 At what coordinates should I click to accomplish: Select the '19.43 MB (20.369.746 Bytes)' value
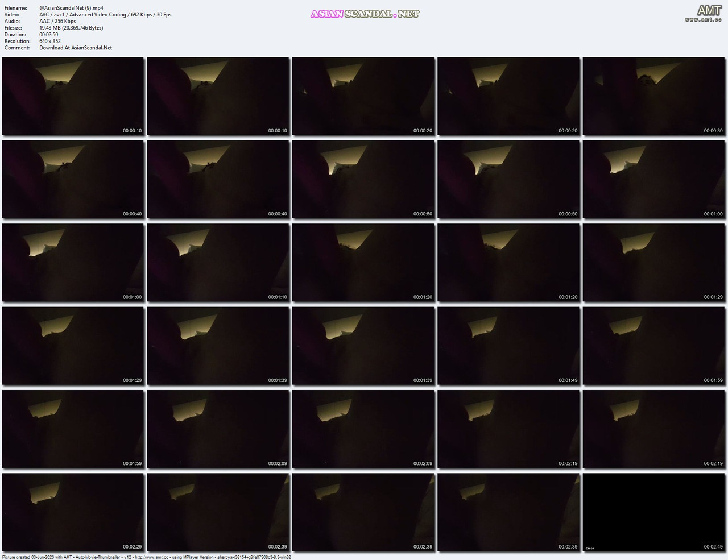(71, 28)
